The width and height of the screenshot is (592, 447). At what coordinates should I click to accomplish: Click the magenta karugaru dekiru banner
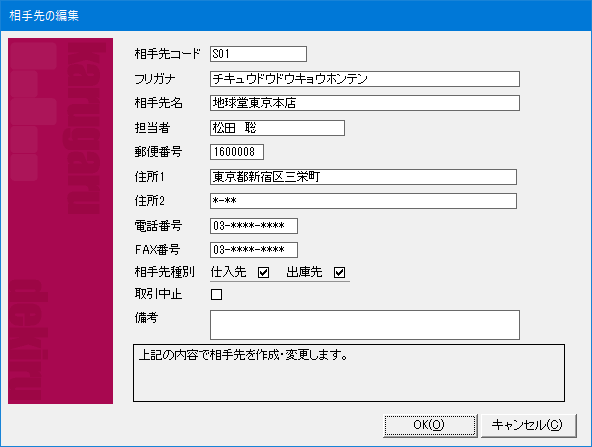[x=60, y=221]
